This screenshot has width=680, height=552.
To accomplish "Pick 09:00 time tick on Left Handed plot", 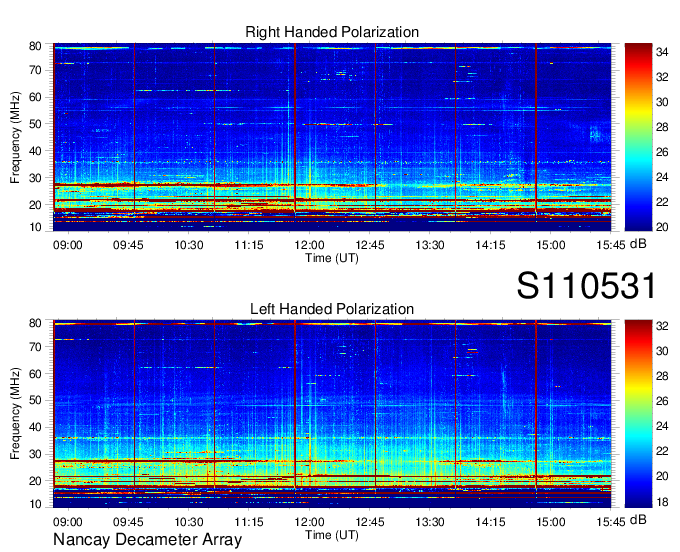I will click(68, 522).
